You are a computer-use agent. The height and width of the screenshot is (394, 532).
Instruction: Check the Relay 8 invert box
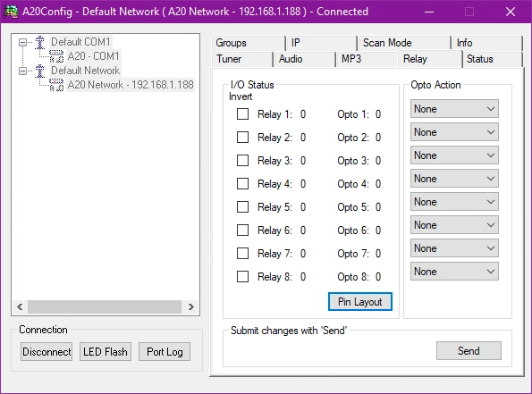click(242, 277)
